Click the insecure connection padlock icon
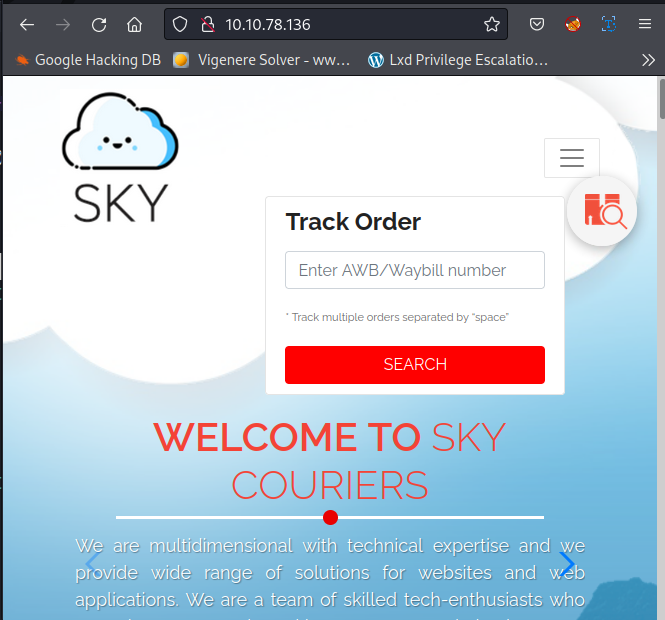The image size is (665, 620). pos(207,25)
